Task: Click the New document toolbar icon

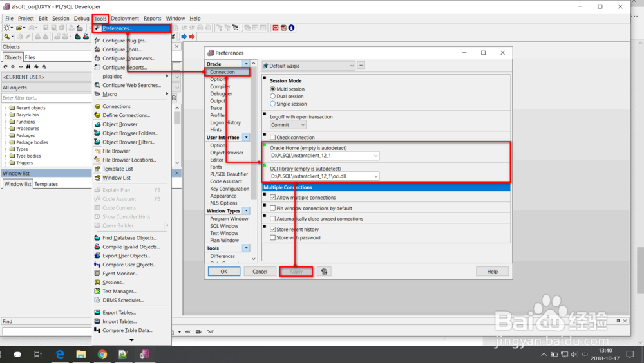Action: [x=6, y=28]
